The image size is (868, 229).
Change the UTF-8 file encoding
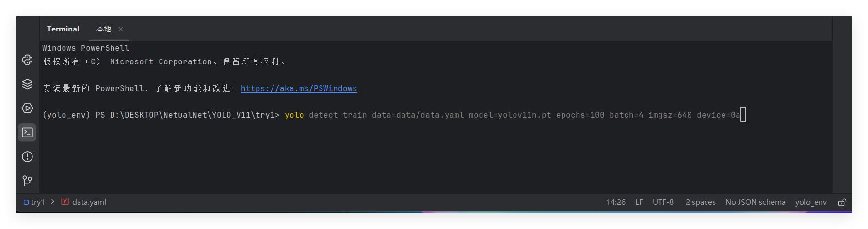click(663, 202)
